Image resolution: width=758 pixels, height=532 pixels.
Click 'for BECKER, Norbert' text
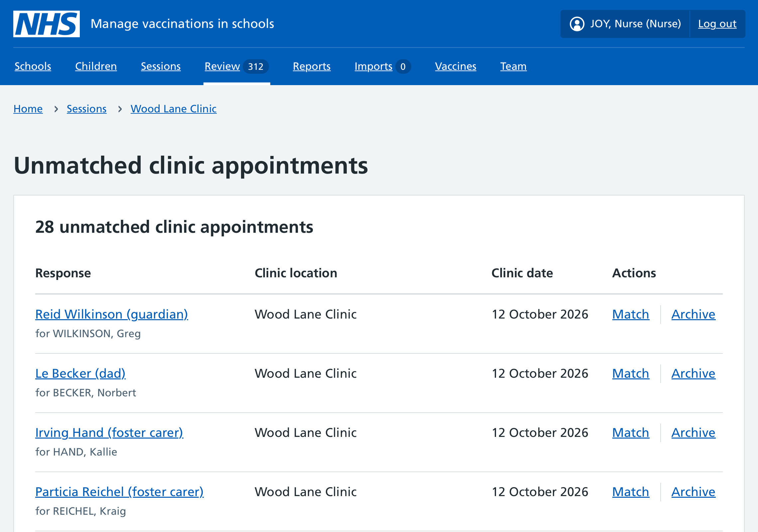point(86,393)
